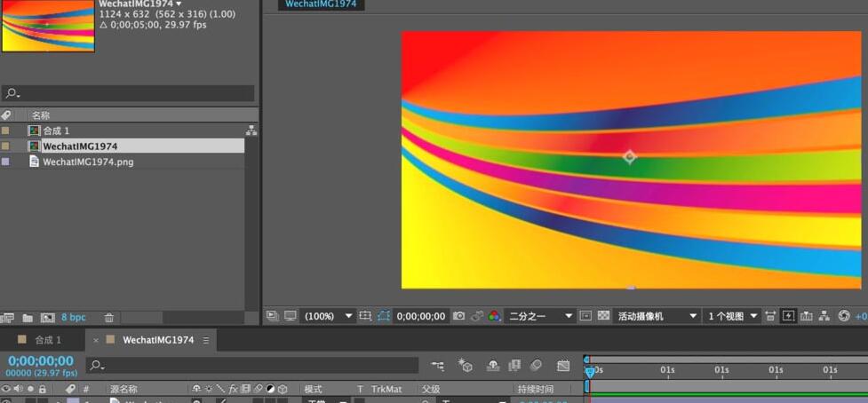The image size is (868, 403).
Task: Click the graph editor icon in timeline
Action: pos(562,366)
